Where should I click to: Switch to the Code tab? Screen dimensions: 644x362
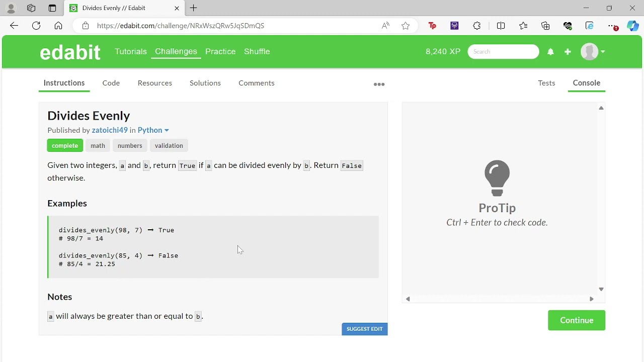(111, 83)
